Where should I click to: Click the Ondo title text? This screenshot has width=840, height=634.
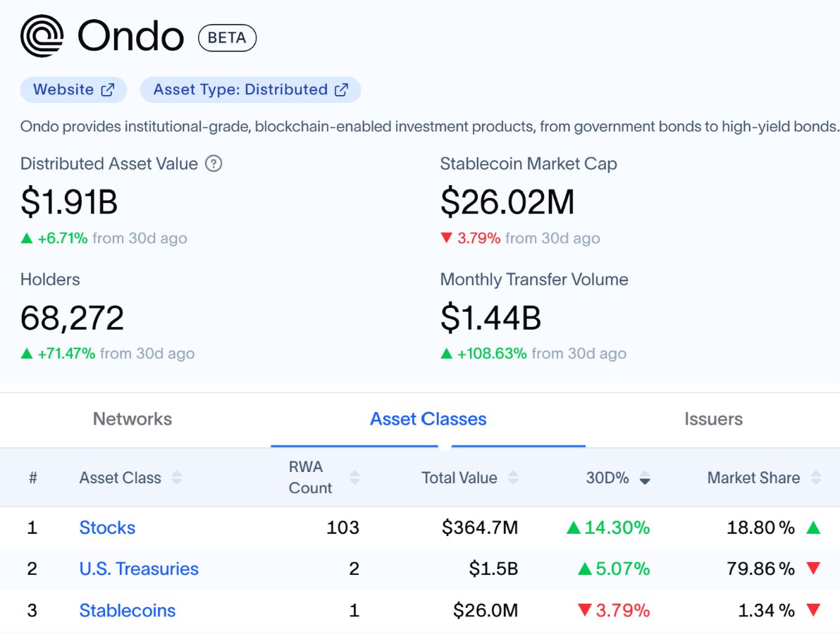130,37
